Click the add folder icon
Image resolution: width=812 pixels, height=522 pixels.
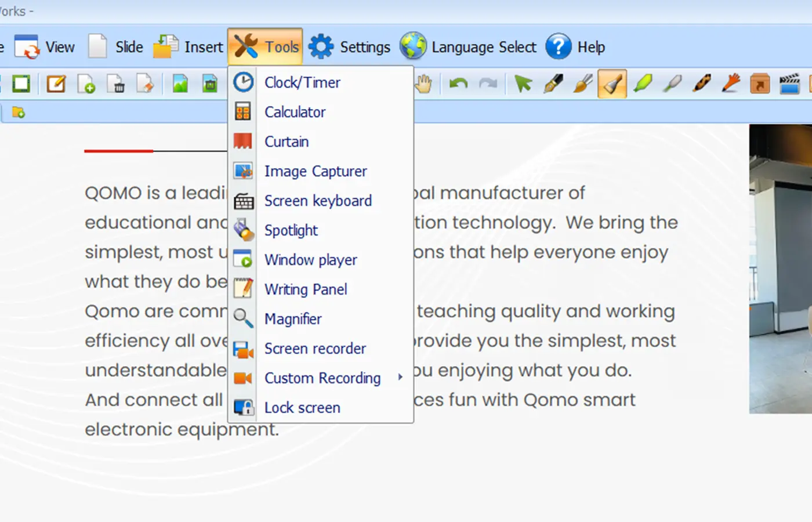[18, 113]
